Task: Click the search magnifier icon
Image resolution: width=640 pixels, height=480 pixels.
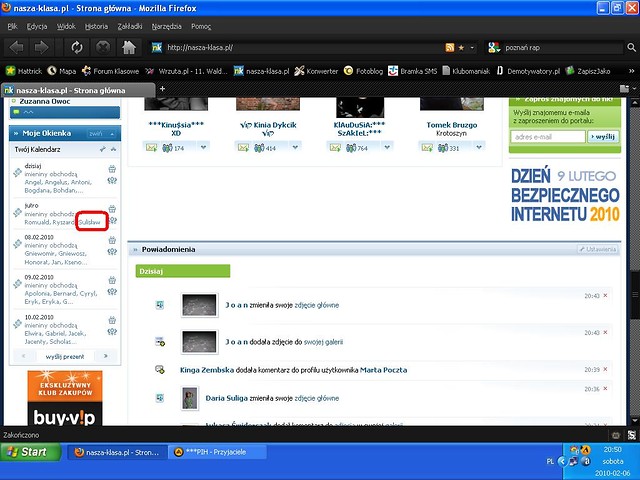Action: click(631, 48)
